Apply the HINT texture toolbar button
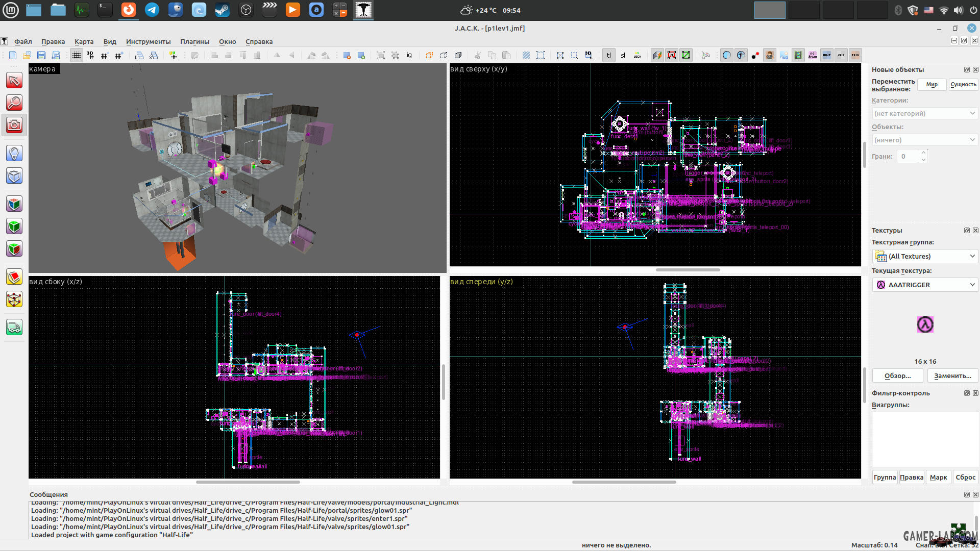Viewport: 980px width, 551px height. click(827, 55)
